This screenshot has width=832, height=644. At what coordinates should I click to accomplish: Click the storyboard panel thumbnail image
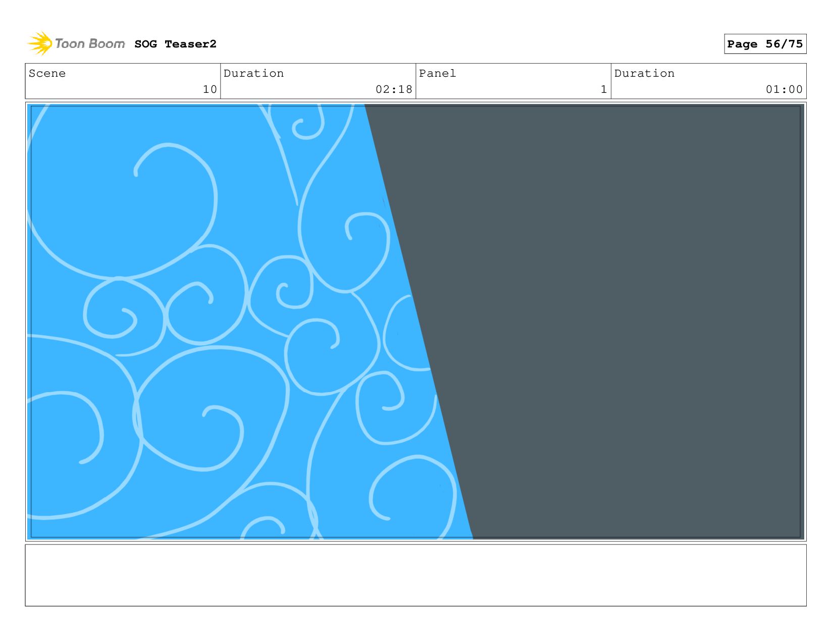415,321
